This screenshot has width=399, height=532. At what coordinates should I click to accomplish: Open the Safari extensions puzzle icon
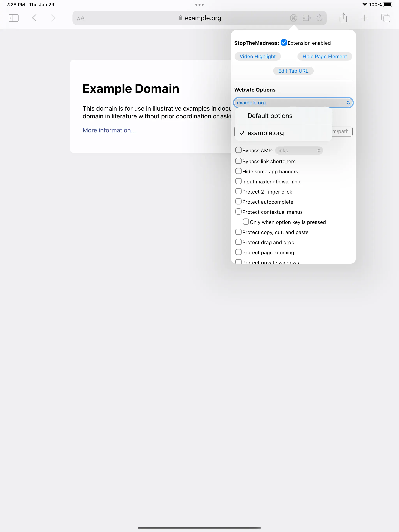point(306,18)
